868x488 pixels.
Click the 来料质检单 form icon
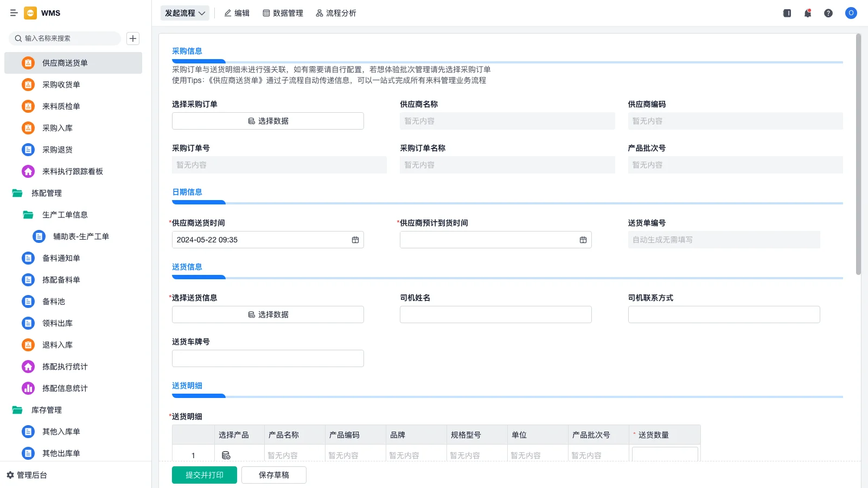[x=28, y=106]
